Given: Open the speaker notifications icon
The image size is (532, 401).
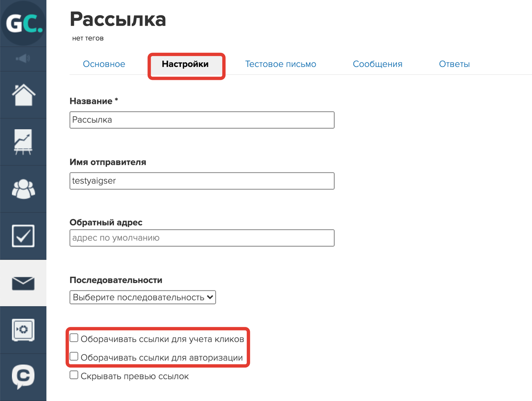Looking at the screenshot, I should pos(23,59).
